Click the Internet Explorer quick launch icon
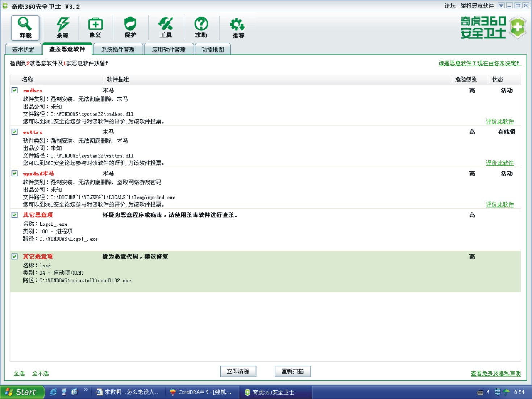Screen dimensions: 532x399 [x=53, y=392]
